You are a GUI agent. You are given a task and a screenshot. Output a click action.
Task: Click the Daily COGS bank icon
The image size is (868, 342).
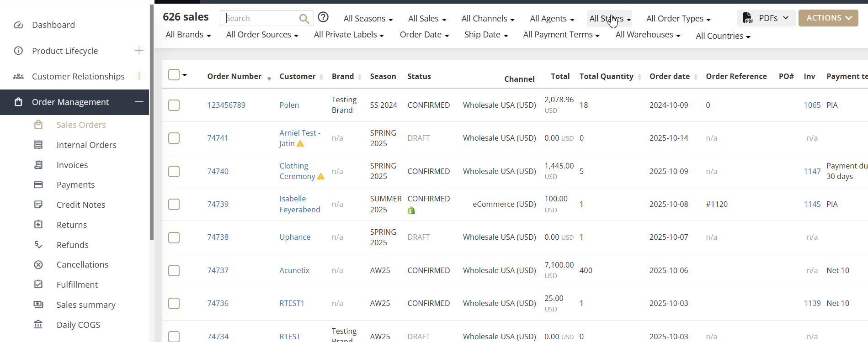pos(38,325)
